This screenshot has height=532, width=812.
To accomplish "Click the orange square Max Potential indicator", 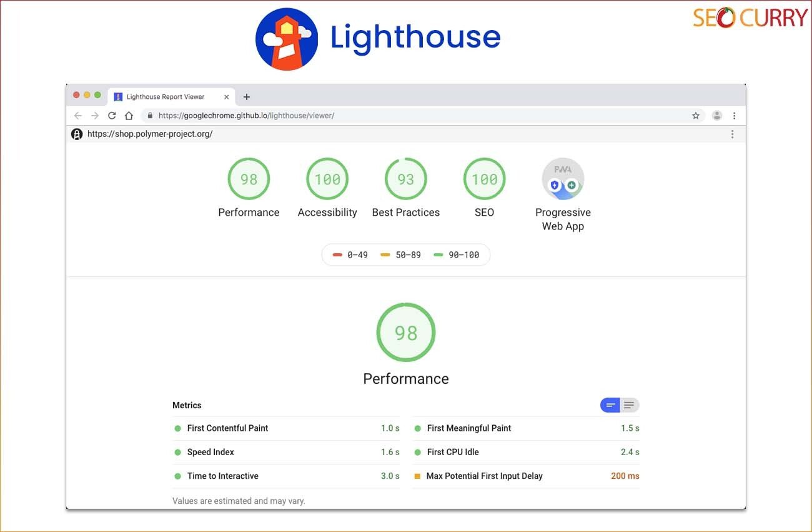I will click(417, 476).
